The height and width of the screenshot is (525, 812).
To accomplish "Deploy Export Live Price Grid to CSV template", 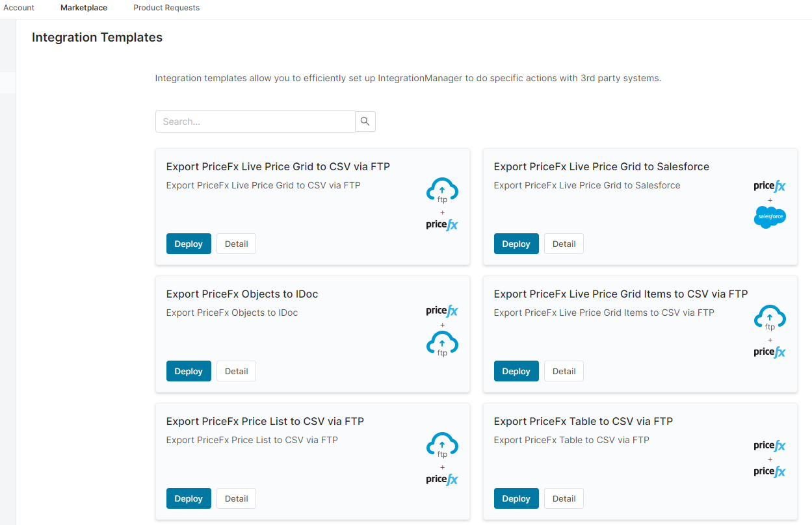I will click(x=189, y=244).
